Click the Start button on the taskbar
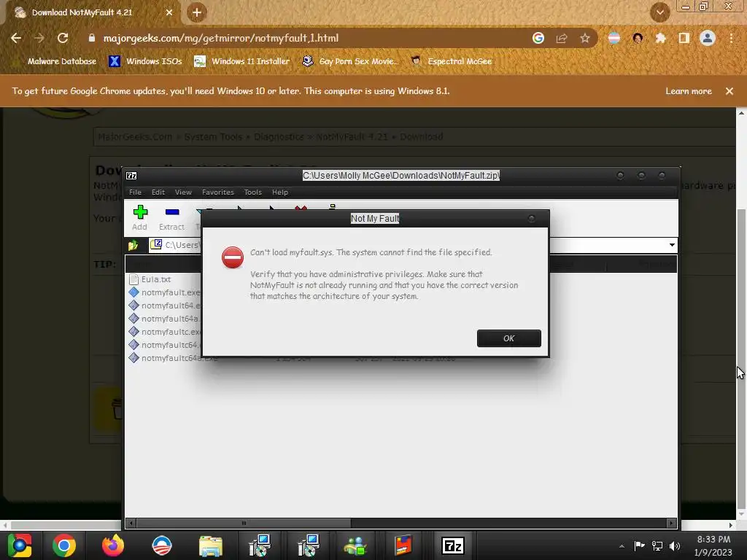 tap(20, 545)
